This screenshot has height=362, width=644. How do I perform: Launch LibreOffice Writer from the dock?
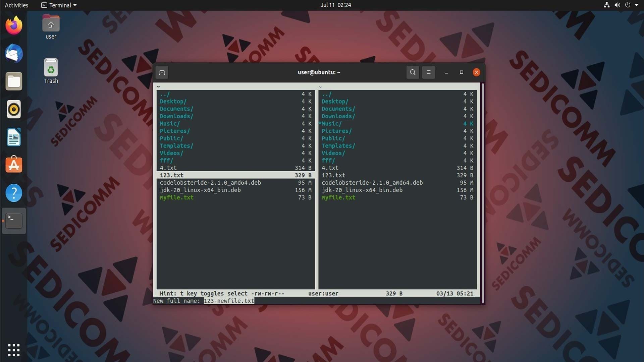click(14, 137)
